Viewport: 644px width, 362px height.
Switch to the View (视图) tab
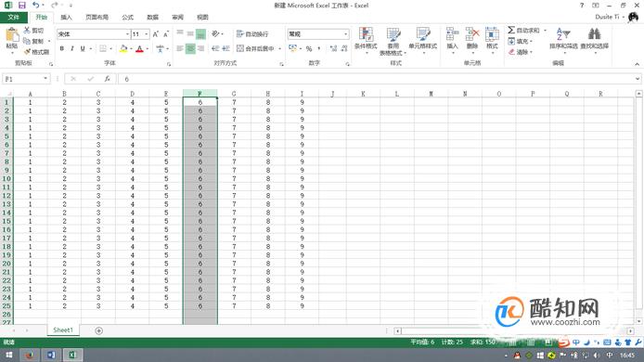pos(202,18)
